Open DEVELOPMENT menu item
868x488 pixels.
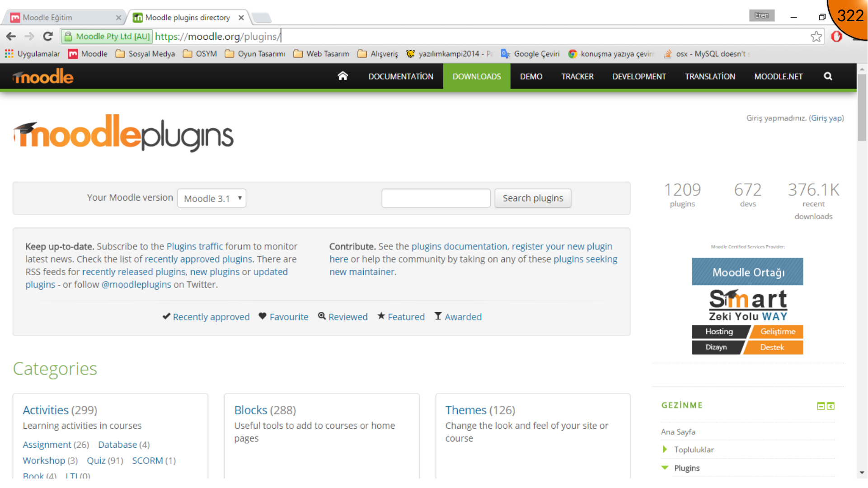coord(639,76)
